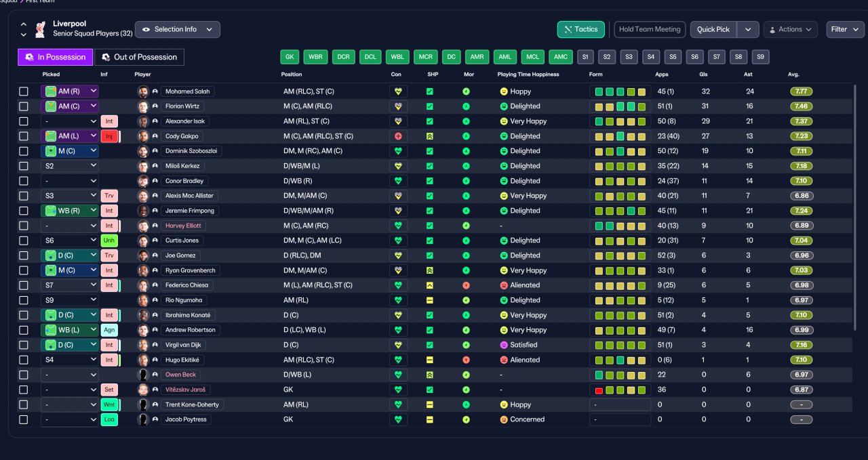Click the Liverpool club crest icon
Viewport: 868px width, 460px height.
40,29
